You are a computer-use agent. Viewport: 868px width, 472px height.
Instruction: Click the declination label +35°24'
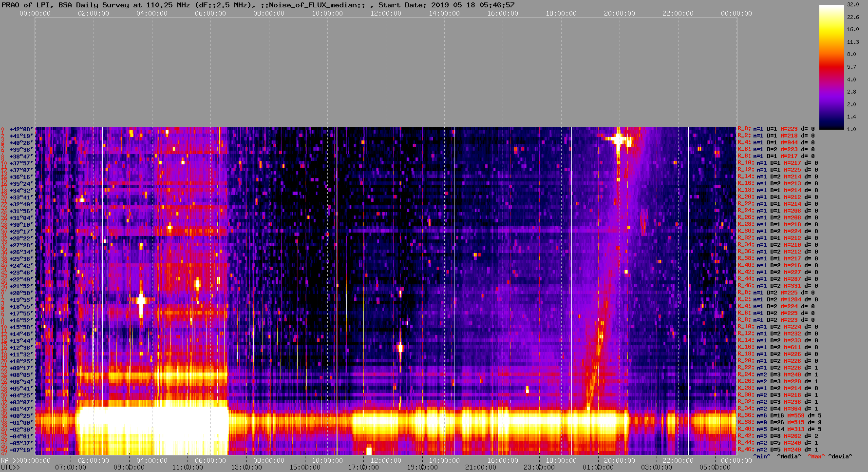pos(21,184)
